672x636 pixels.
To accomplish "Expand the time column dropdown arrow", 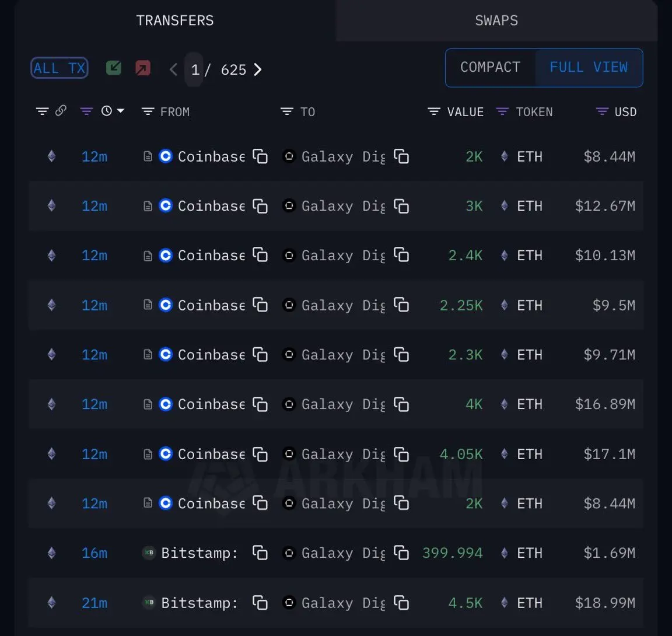I will click(121, 111).
